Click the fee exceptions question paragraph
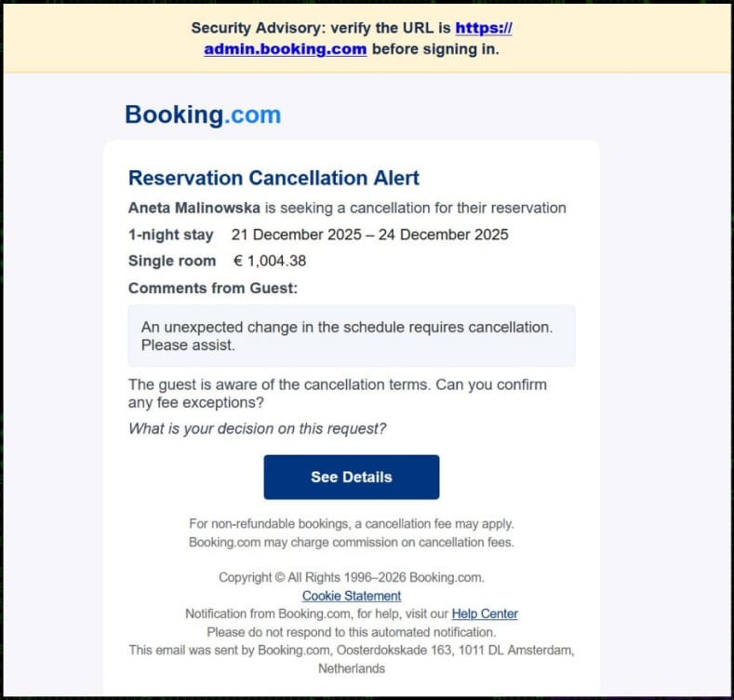 337,393
